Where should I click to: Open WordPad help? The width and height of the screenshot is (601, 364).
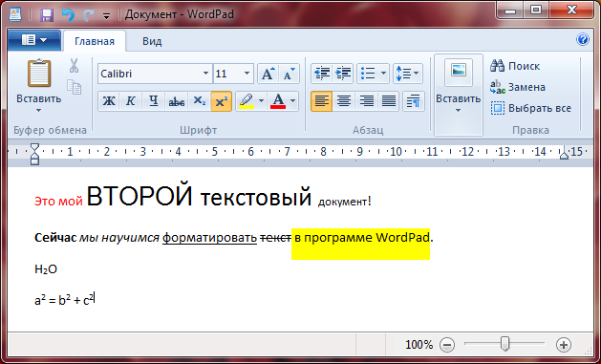tap(582, 39)
